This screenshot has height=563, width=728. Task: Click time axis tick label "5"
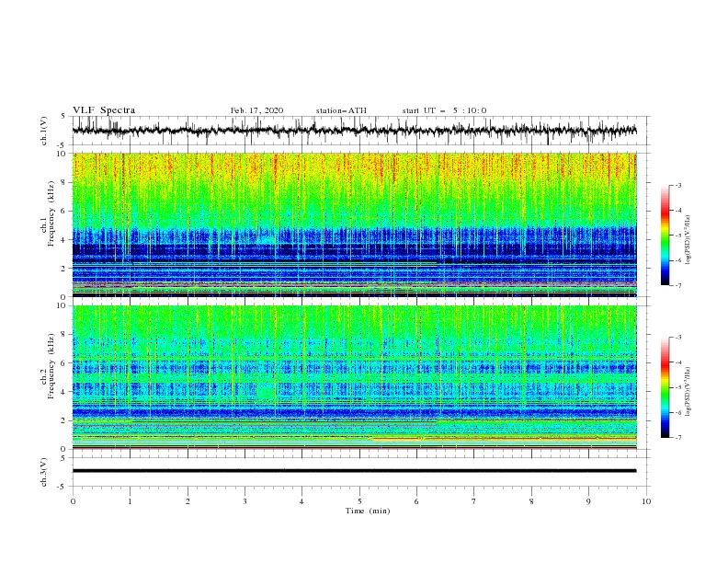tap(359, 501)
